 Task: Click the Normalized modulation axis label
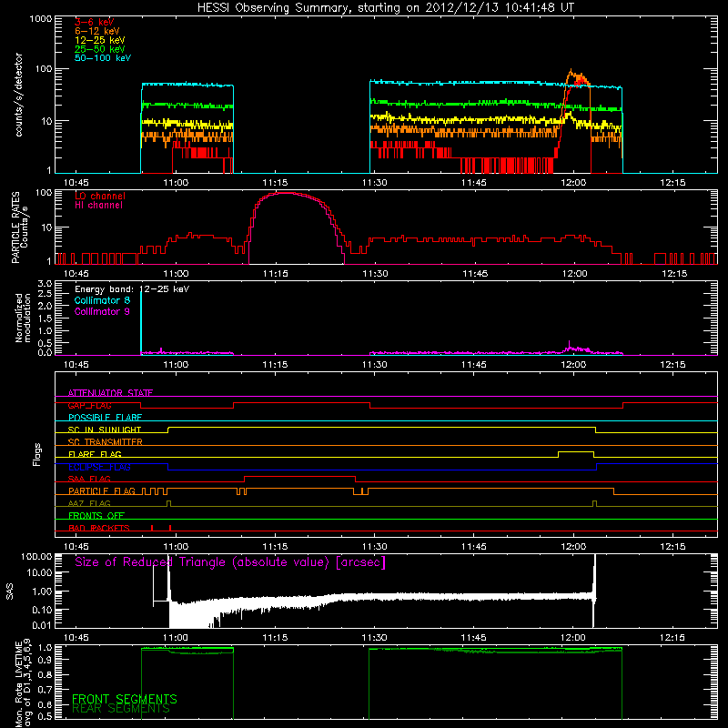(23, 318)
